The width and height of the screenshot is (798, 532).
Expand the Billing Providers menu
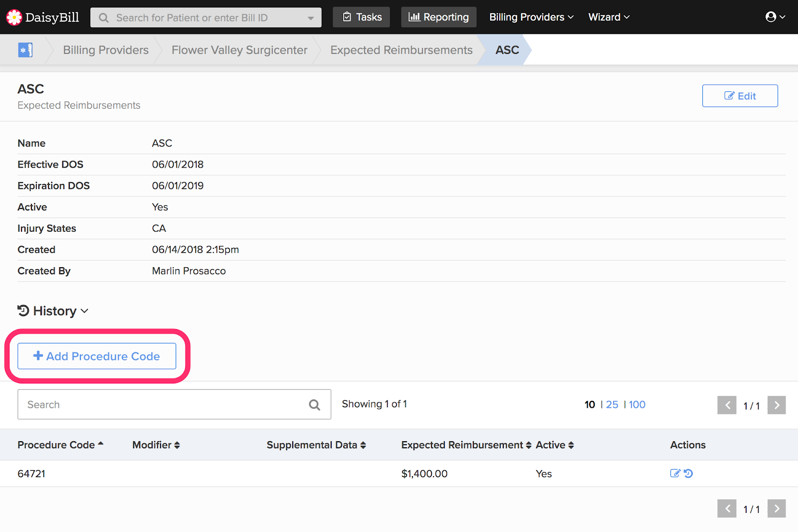(531, 17)
